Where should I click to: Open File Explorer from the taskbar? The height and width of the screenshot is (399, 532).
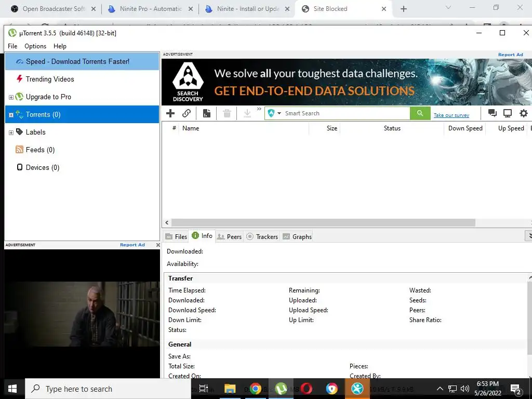tap(230, 389)
